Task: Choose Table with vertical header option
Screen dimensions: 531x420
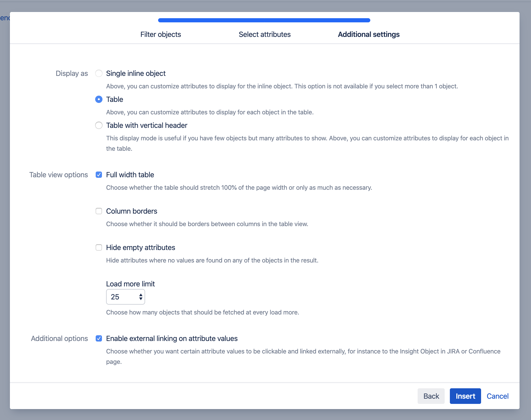Action: click(99, 125)
